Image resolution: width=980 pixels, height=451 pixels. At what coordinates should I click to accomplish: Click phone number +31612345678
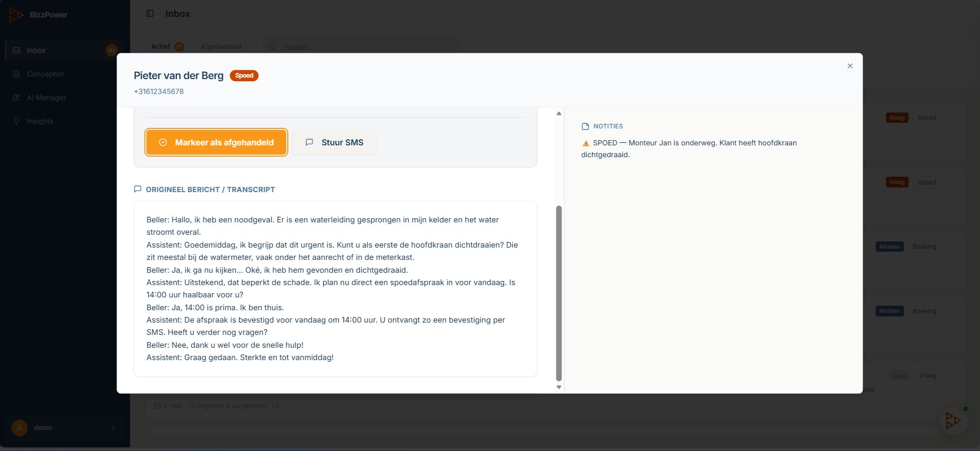(x=159, y=91)
